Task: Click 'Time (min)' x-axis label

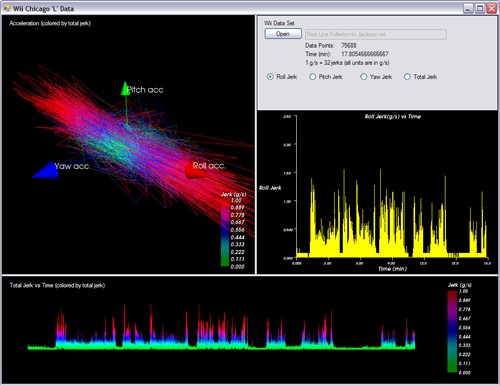Action: tap(392, 269)
